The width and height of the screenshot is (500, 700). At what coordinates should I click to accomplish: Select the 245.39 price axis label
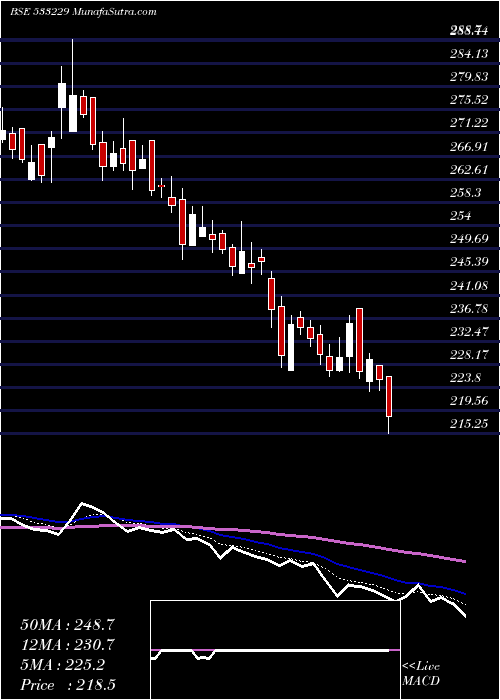[468, 262]
